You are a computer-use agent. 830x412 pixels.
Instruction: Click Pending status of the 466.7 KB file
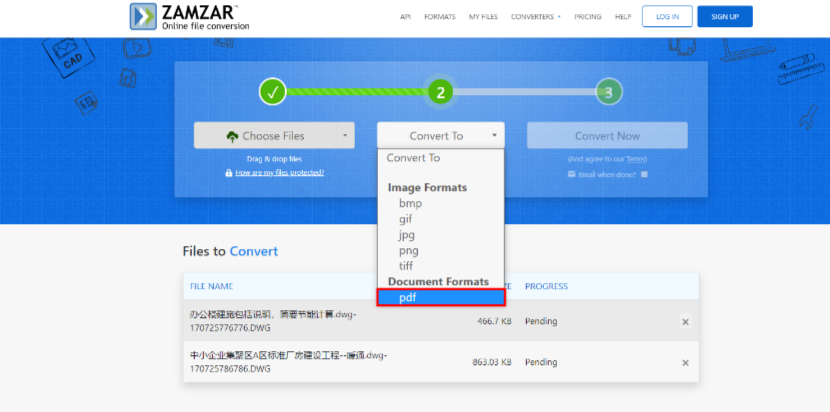tap(541, 321)
